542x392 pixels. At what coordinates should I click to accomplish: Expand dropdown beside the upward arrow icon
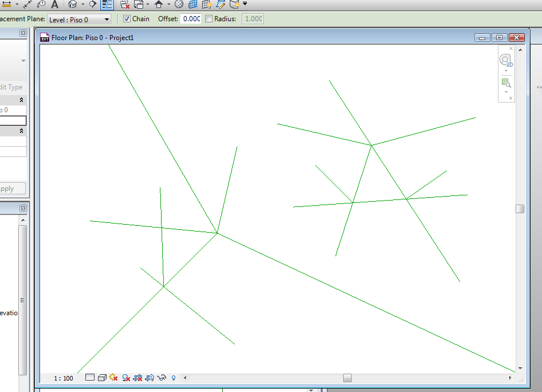[168, 5]
